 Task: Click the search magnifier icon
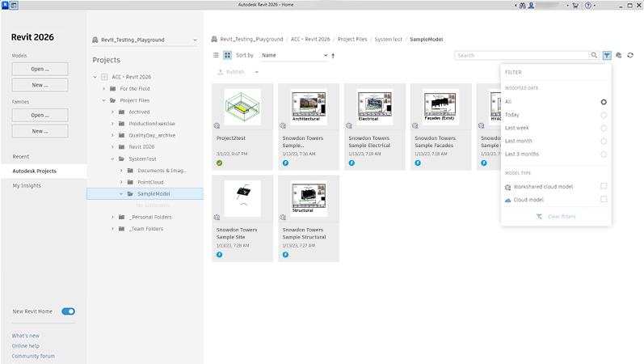coord(594,55)
